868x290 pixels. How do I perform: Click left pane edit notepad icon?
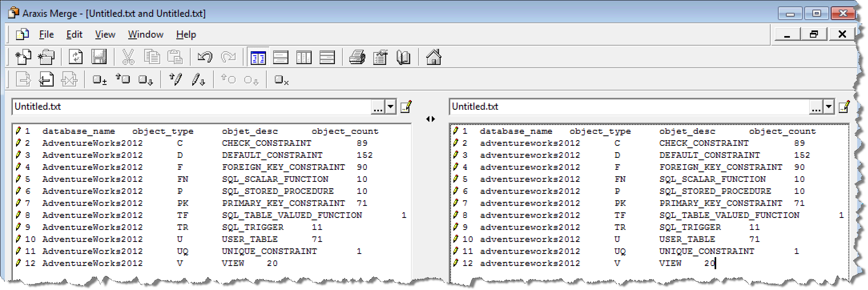click(x=406, y=107)
